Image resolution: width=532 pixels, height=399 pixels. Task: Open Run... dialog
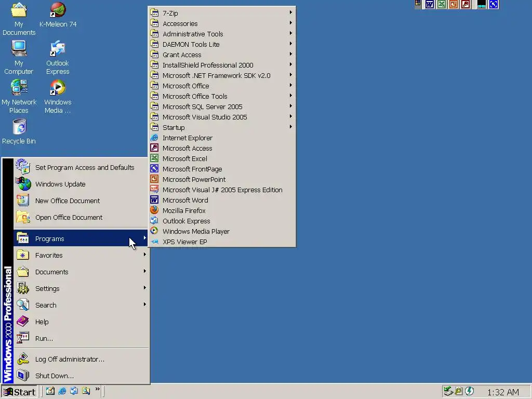tap(82, 338)
